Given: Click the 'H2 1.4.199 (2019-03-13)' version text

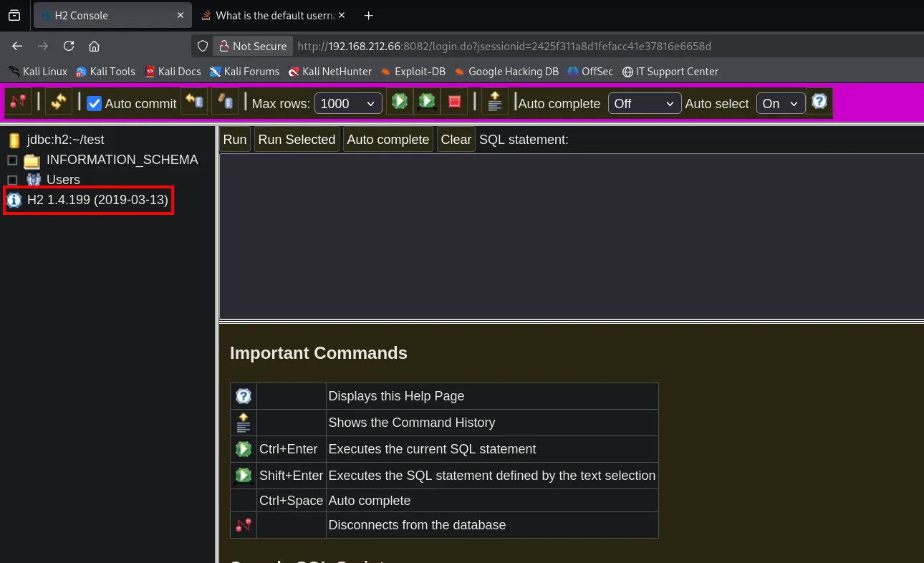Looking at the screenshot, I should 97,201.
